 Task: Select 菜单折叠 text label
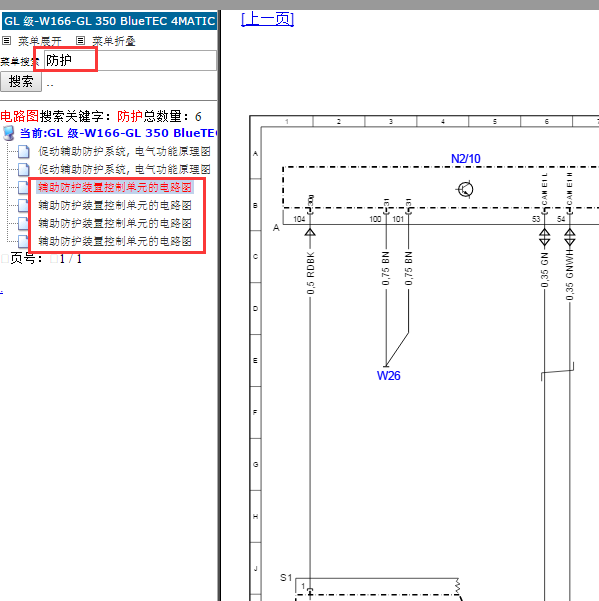point(114,41)
